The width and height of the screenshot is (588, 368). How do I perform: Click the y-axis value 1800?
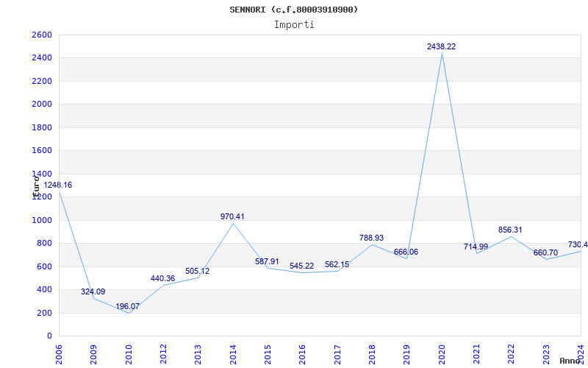(42, 127)
